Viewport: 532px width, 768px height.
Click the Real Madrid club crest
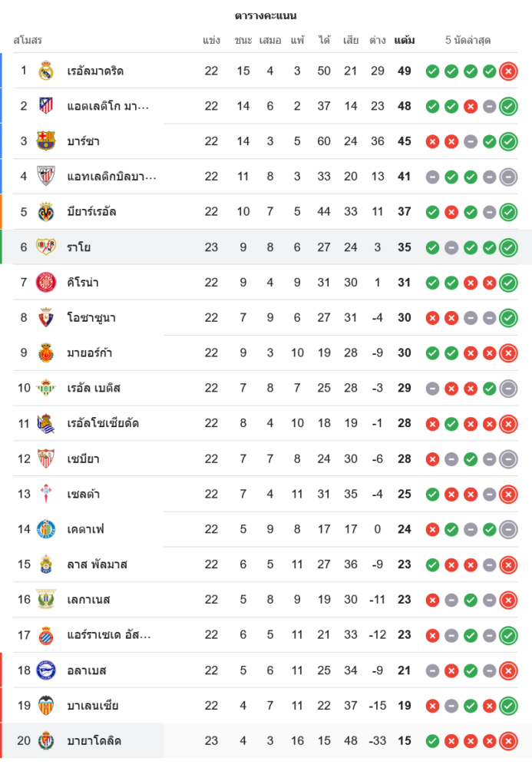(46, 71)
